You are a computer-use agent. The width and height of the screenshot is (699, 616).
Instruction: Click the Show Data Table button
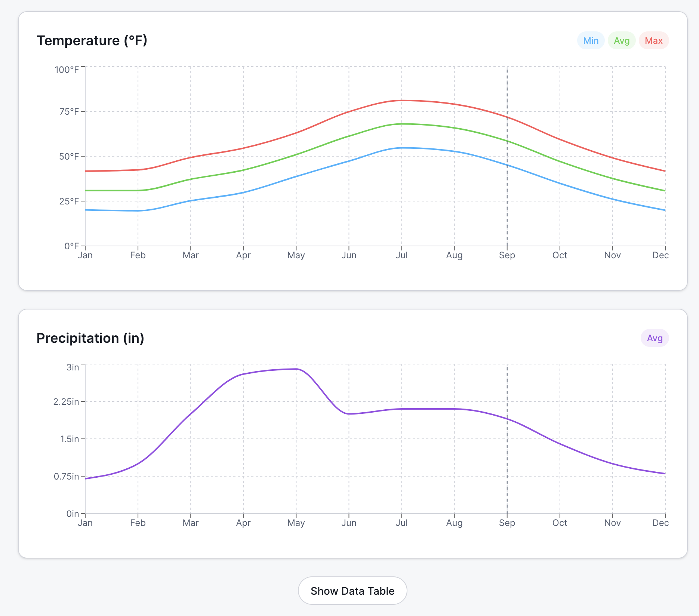[352, 591]
